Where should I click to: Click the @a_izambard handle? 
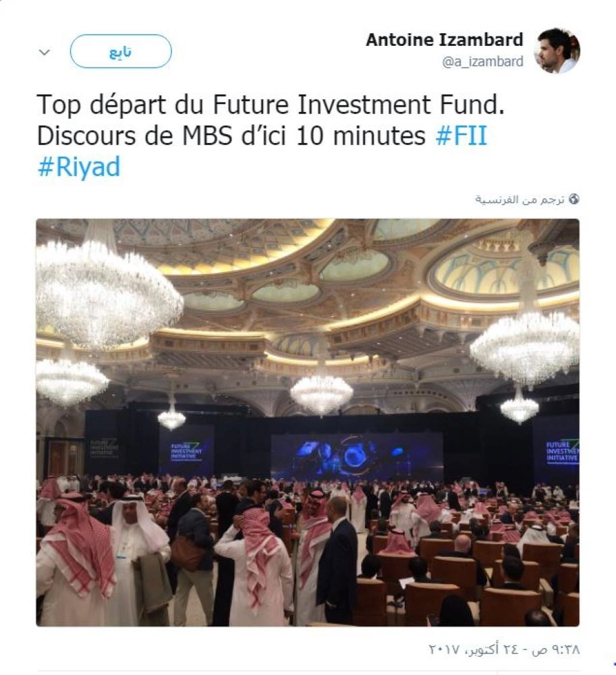tap(482, 62)
